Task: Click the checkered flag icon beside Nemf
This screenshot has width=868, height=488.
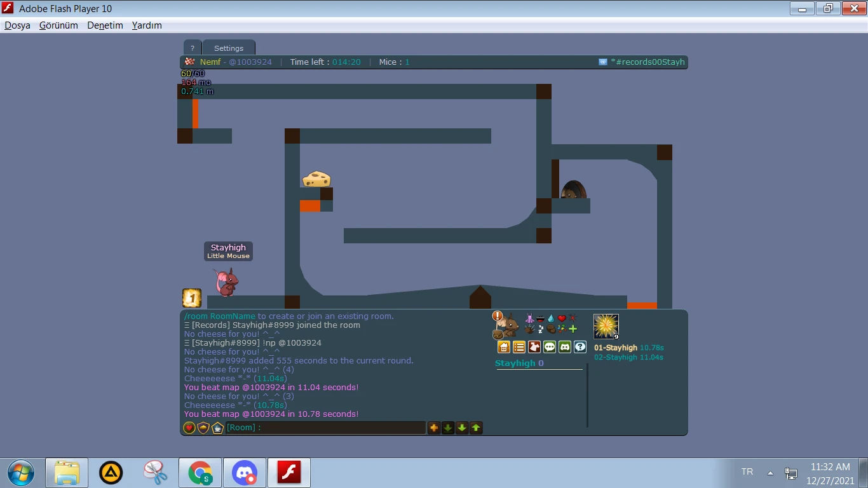Action: (x=189, y=62)
